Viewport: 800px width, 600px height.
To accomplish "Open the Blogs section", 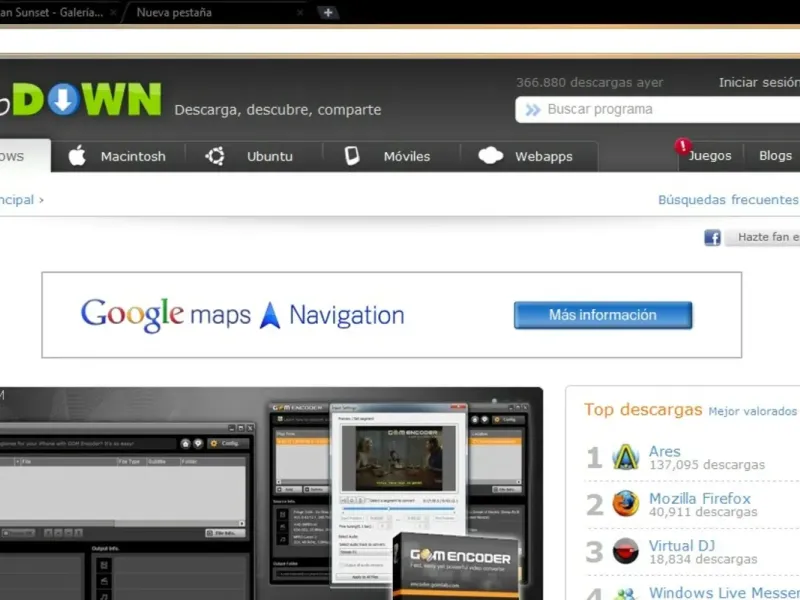I will pos(775,156).
